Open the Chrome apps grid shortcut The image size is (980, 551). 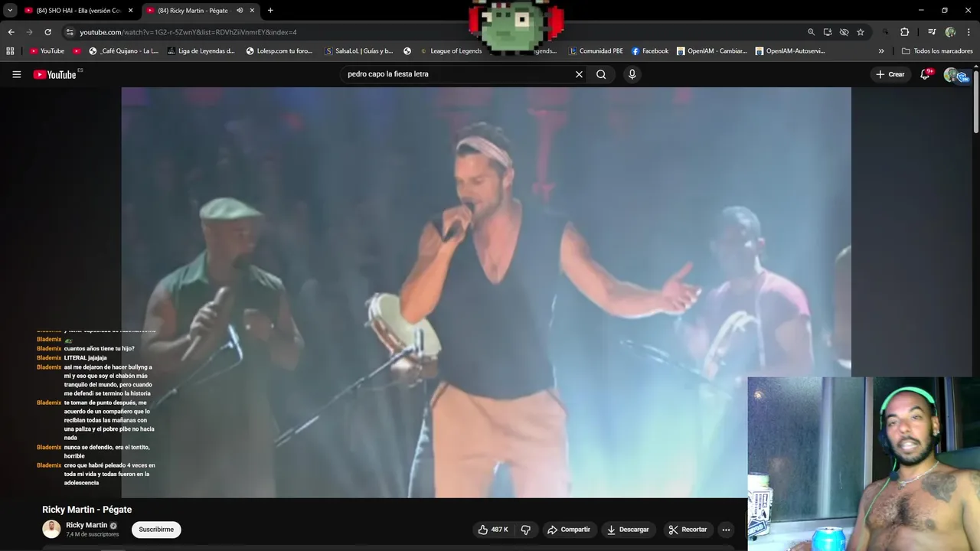10,51
